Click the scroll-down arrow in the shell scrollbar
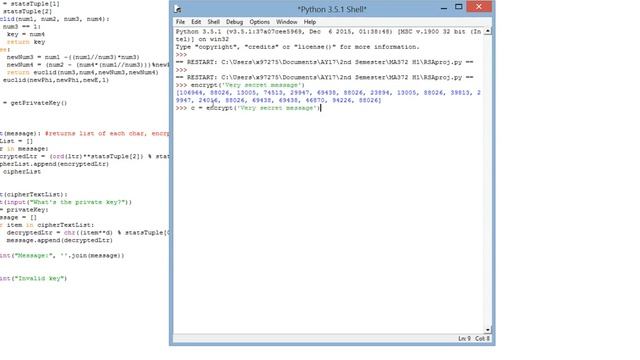The width and height of the screenshot is (640, 360). pyautogui.click(x=488, y=330)
